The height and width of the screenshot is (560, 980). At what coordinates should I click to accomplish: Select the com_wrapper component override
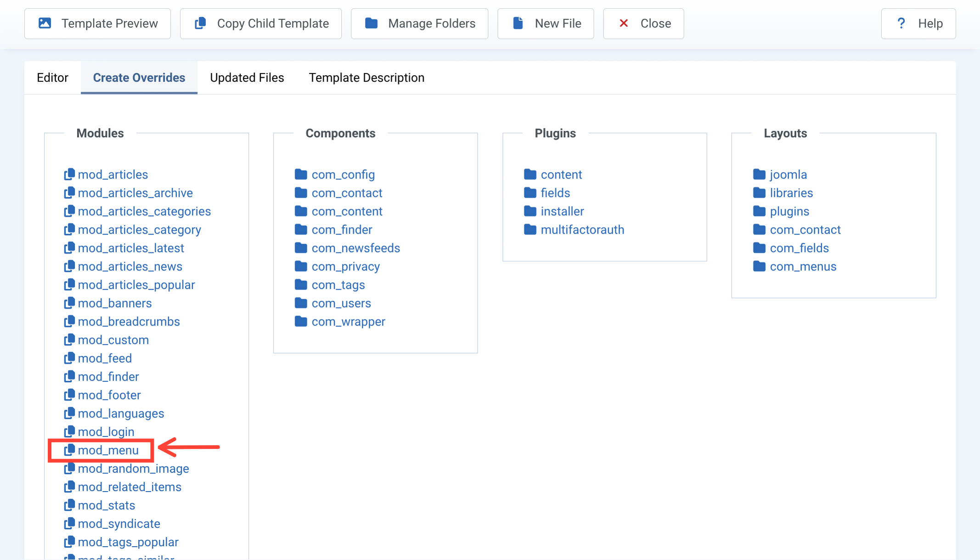coord(348,321)
